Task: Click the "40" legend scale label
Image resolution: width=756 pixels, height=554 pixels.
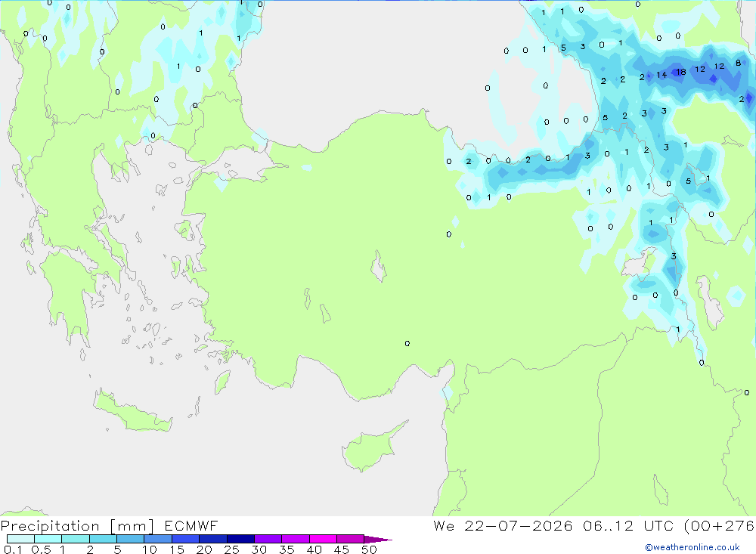Action: pos(314,549)
